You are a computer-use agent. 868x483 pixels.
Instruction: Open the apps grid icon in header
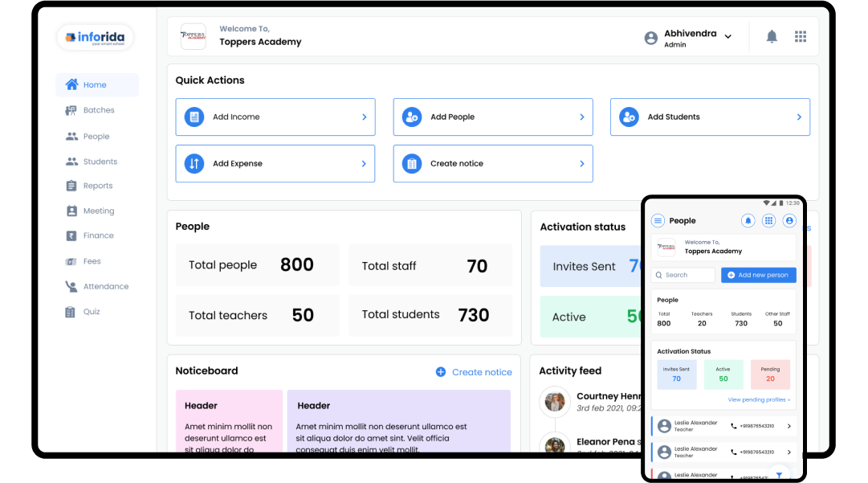[801, 36]
